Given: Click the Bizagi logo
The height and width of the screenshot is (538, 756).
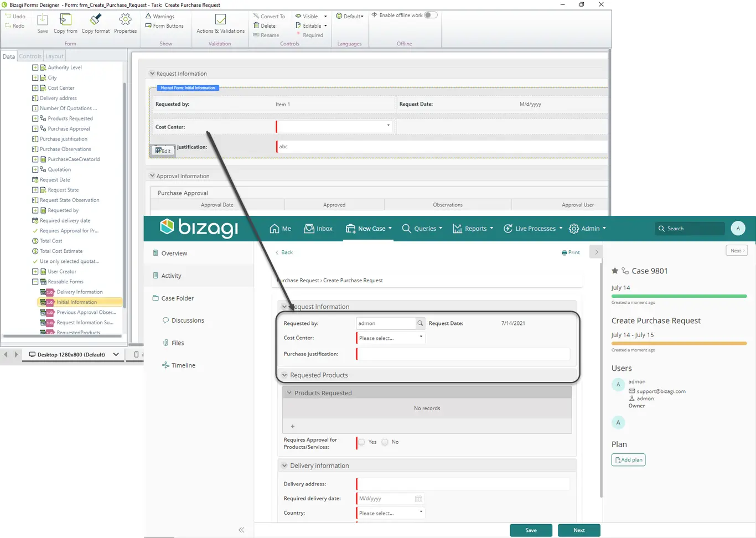Looking at the screenshot, I should [x=199, y=227].
